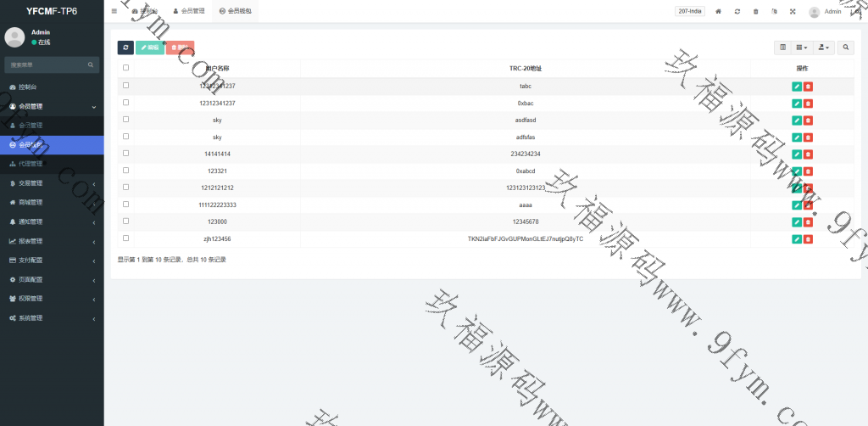Image resolution: width=868 pixels, height=426 pixels.
Task: Enter fullscreen with the expand icon
Action: tap(793, 12)
